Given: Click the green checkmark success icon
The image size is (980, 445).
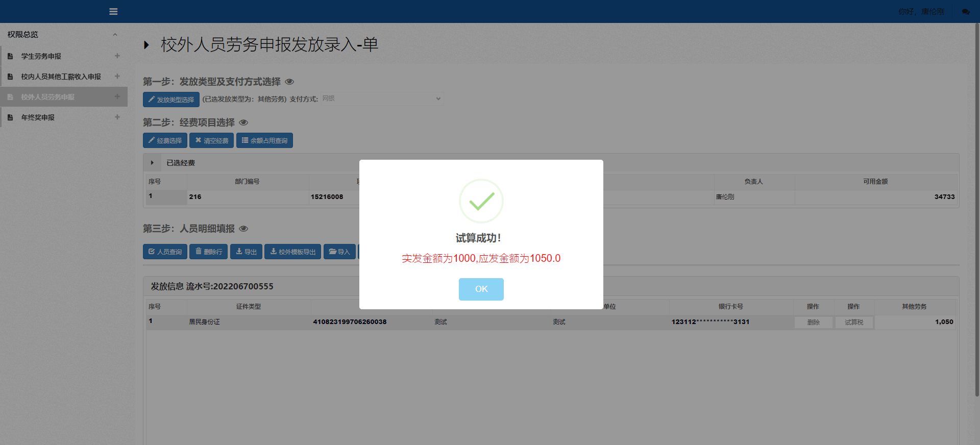Looking at the screenshot, I should (x=481, y=201).
